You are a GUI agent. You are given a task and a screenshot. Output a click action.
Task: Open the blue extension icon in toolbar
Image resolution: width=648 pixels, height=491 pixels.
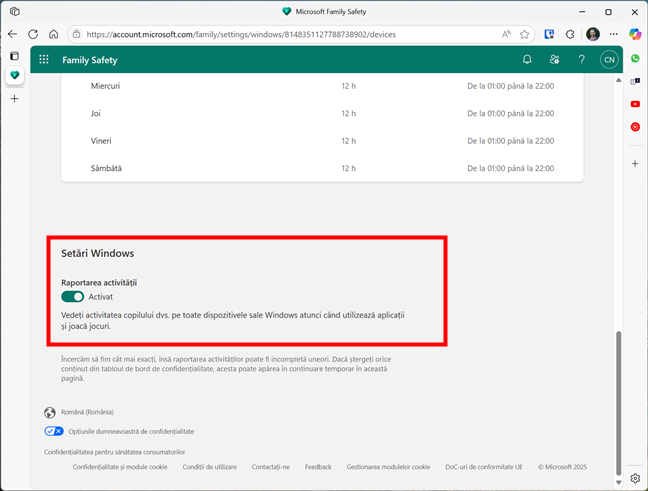point(549,34)
